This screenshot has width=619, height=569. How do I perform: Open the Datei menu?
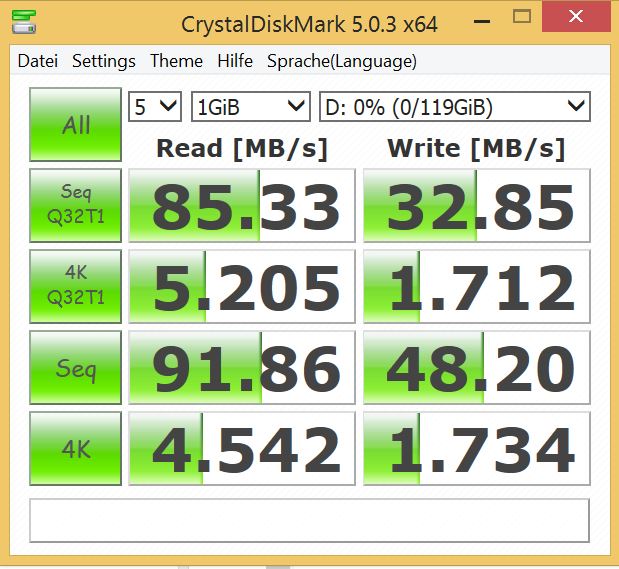tap(38, 61)
